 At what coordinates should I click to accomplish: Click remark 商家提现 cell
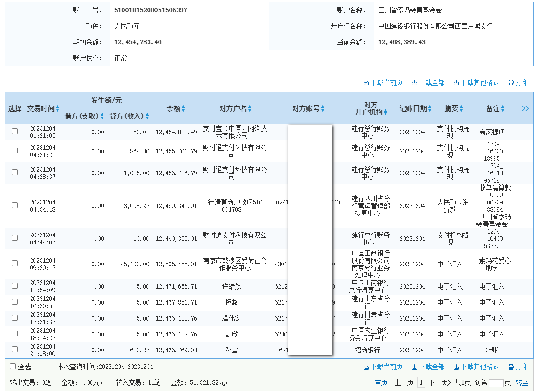pos(492,132)
